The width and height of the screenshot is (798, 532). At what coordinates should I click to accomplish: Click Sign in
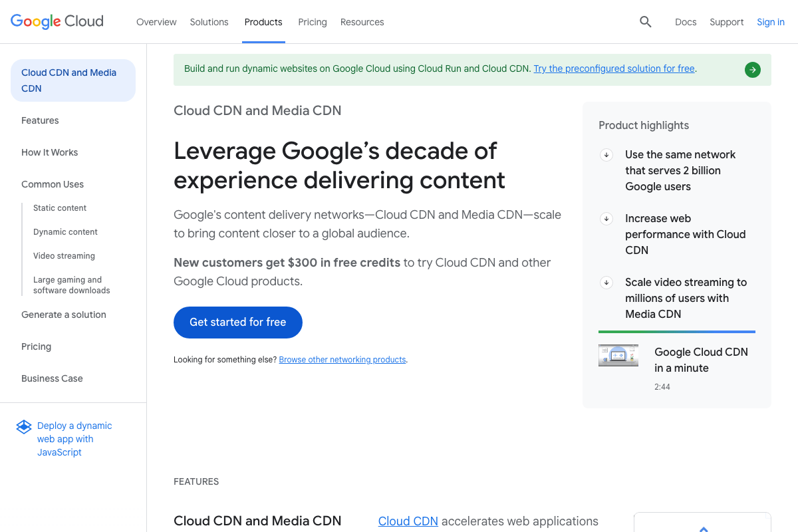(x=771, y=22)
